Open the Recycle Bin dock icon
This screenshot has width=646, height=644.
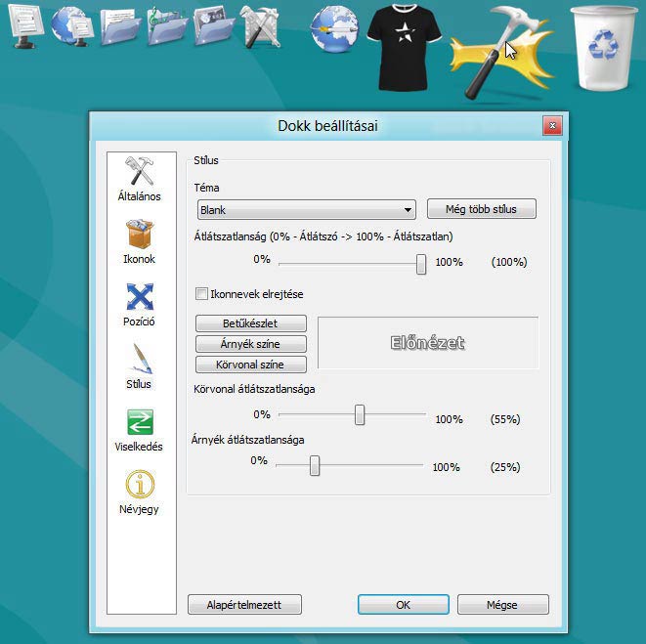(604, 48)
